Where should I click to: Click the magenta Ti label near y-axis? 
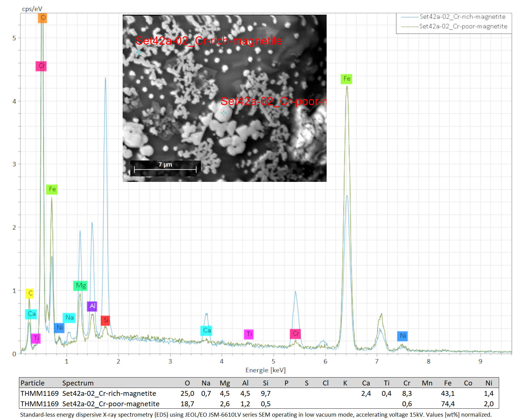pyautogui.click(x=36, y=338)
